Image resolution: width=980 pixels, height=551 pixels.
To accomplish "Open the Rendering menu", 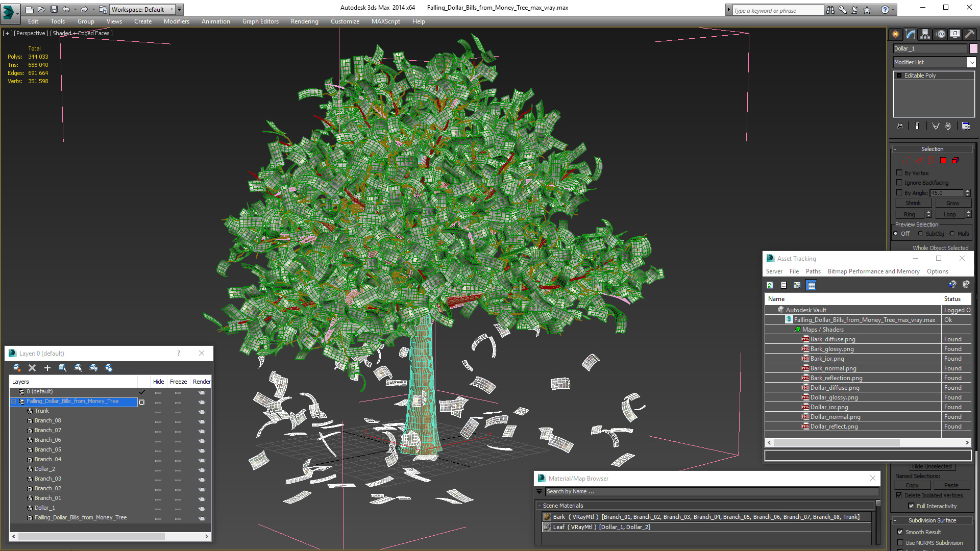I will (304, 21).
